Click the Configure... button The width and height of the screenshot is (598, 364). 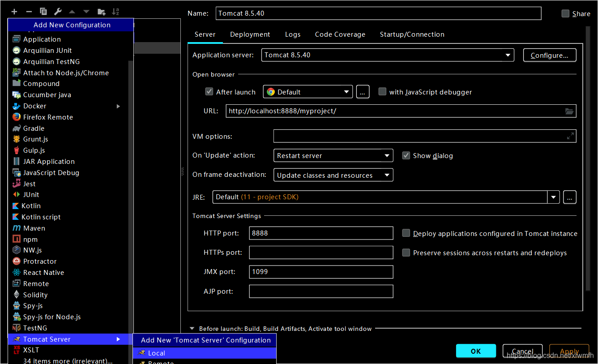550,56
